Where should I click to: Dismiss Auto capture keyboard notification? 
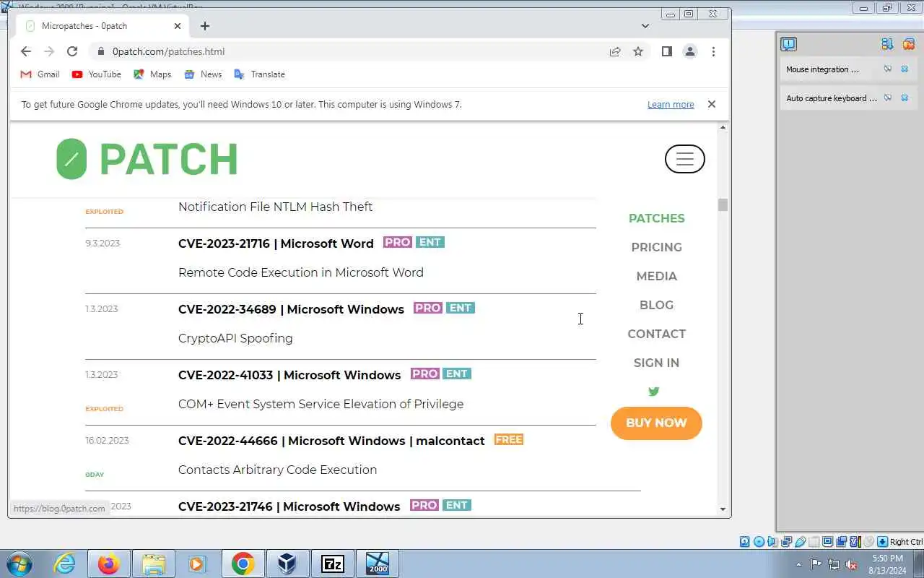coord(905,98)
